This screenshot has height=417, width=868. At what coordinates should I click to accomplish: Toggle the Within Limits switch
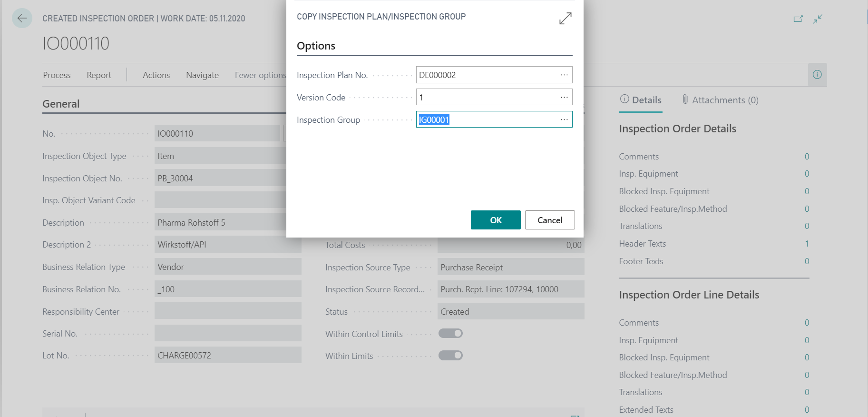click(x=450, y=355)
